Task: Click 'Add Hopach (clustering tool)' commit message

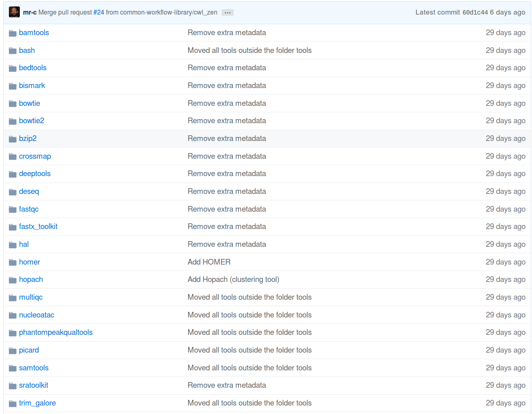Action: [233, 280]
